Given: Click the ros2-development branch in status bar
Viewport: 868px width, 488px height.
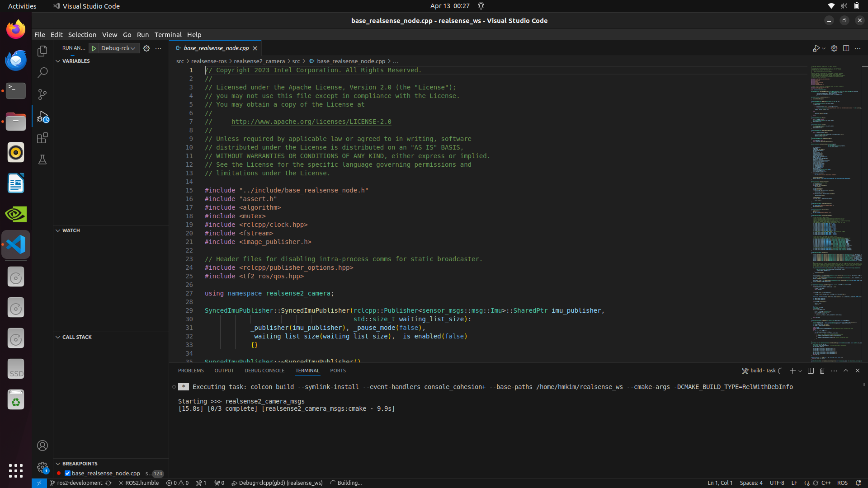Looking at the screenshot, I should pos(76,483).
